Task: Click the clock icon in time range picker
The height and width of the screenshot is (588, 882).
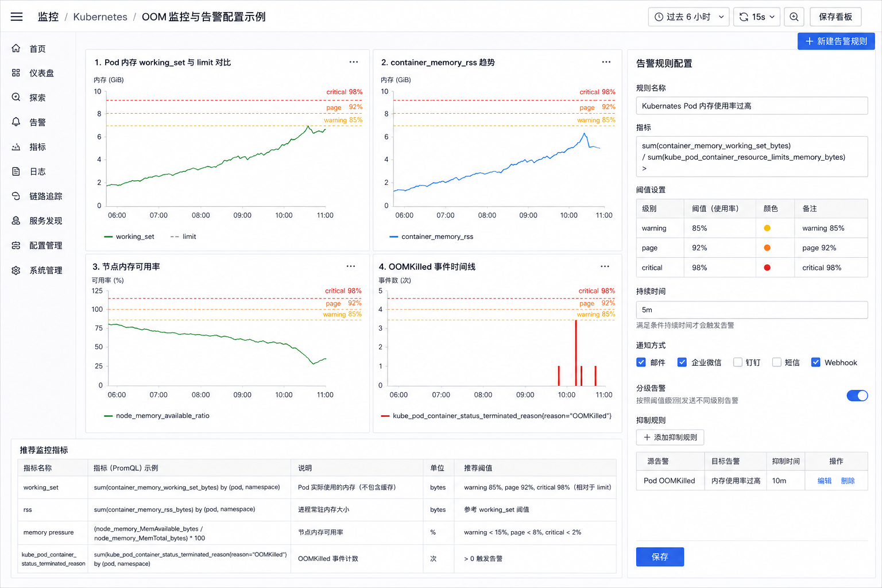Action: (659, 17)
